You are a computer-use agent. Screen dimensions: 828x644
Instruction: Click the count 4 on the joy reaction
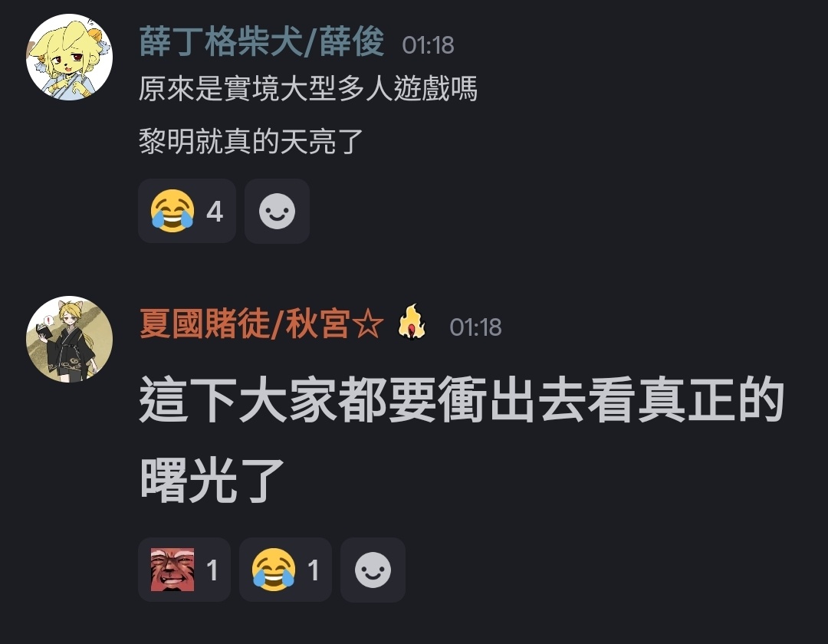click(x=215, y=212)
